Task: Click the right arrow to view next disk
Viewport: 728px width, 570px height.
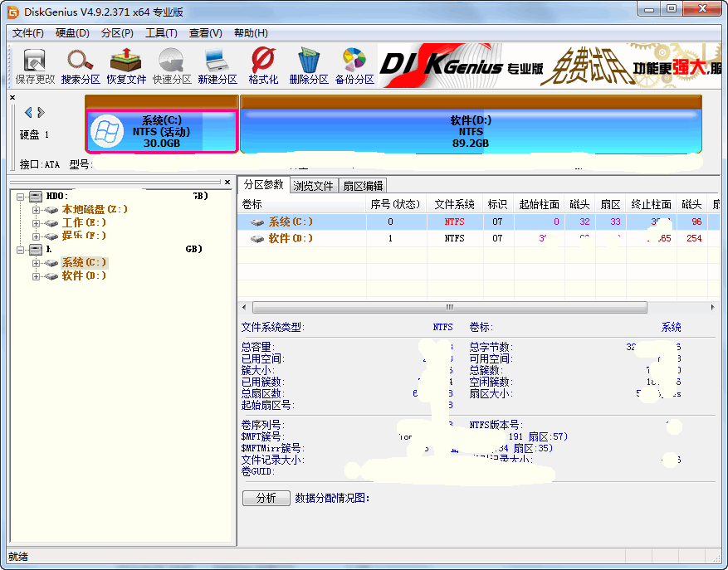Action: tap(40, 114)
